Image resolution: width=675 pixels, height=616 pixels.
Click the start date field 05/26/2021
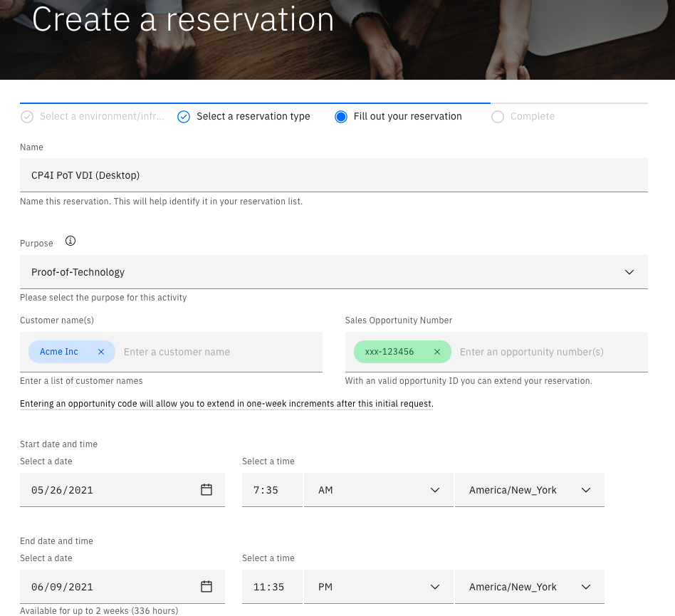(122, 490)
